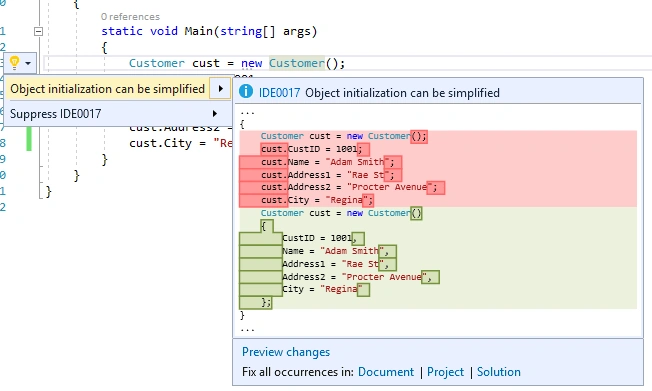Click the green change marker in margin
This screenshot has width=652, height=391.
coord(29,139)
